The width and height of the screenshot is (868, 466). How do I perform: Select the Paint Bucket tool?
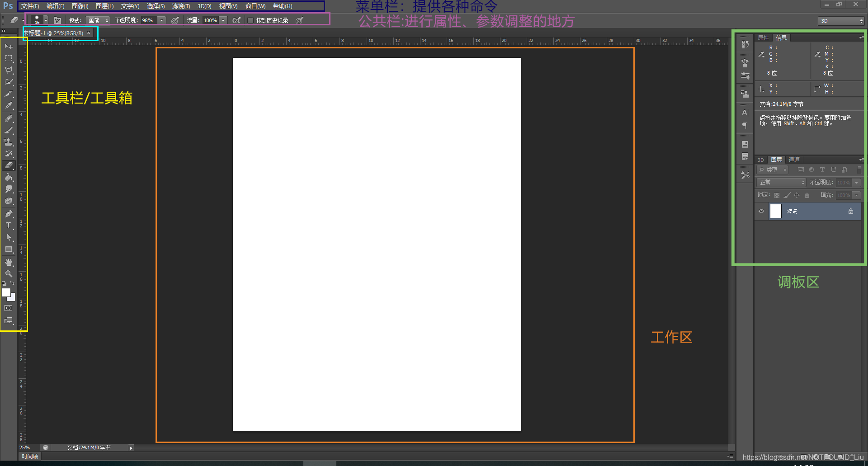(x=9, y=177)
